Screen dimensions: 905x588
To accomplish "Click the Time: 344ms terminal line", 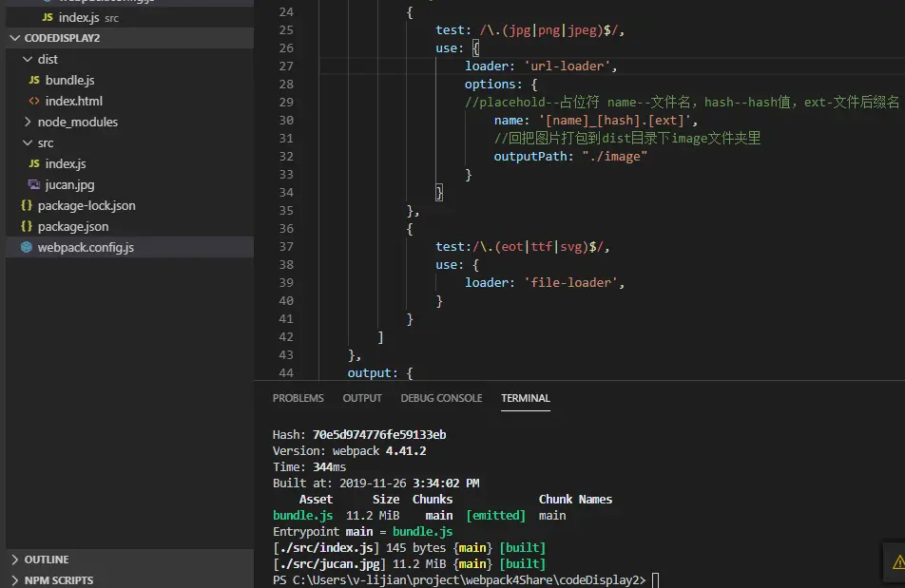I will tap(309, 467).
